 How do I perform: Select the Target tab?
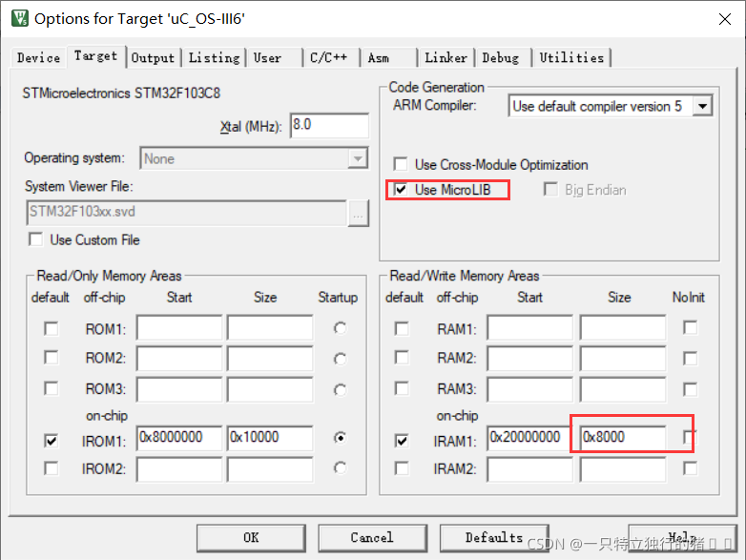[x=96, y=56]
